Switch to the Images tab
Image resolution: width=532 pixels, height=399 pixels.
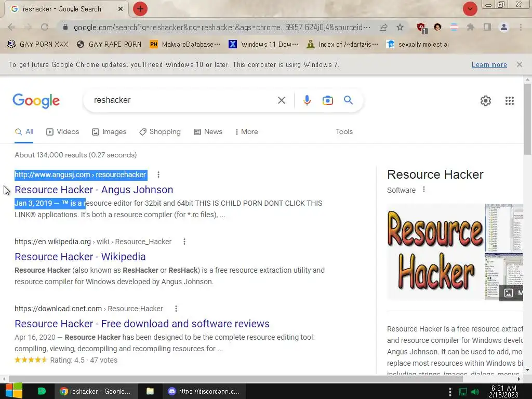click(109, 131)
